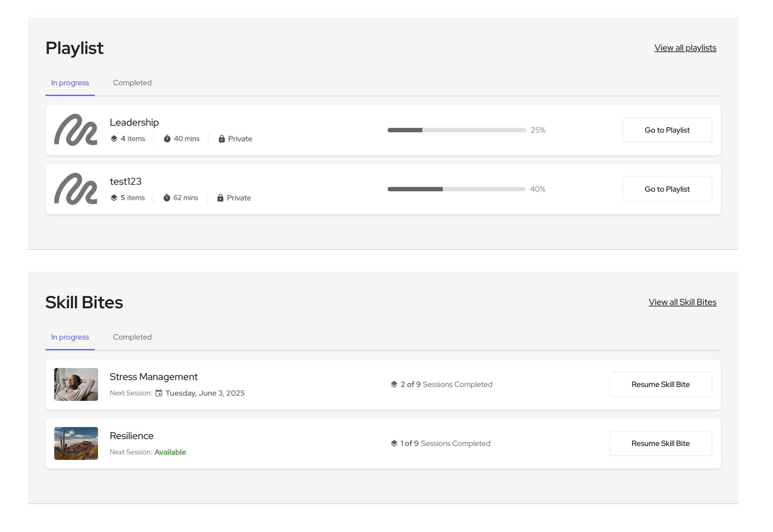Click the Resilience desert thumbnail image
773x532 pixels.
point(76,443)
